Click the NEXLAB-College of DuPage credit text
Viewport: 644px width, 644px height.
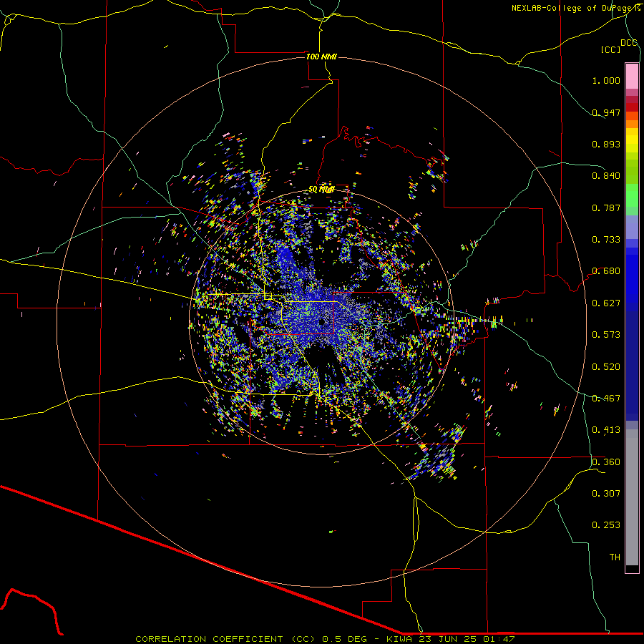(x=575, y=8)
